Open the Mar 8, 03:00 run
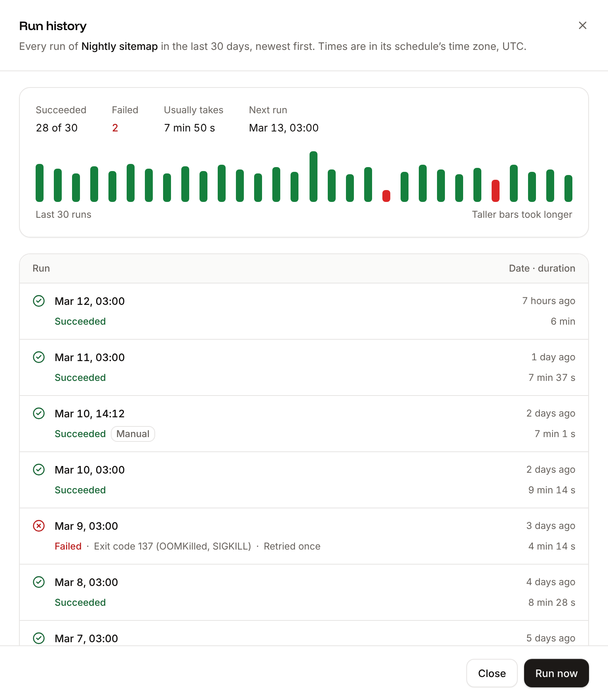608x700 pixels. point(304,592)
